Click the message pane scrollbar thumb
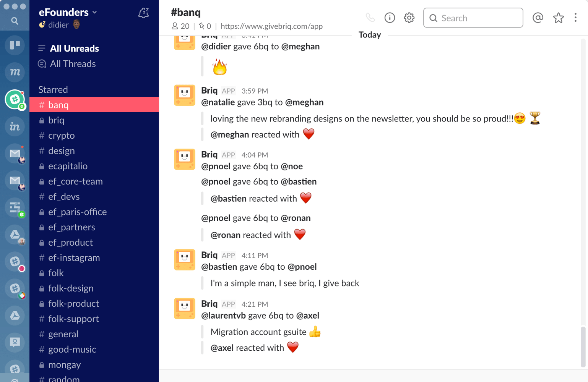 [x=583, y=346]
